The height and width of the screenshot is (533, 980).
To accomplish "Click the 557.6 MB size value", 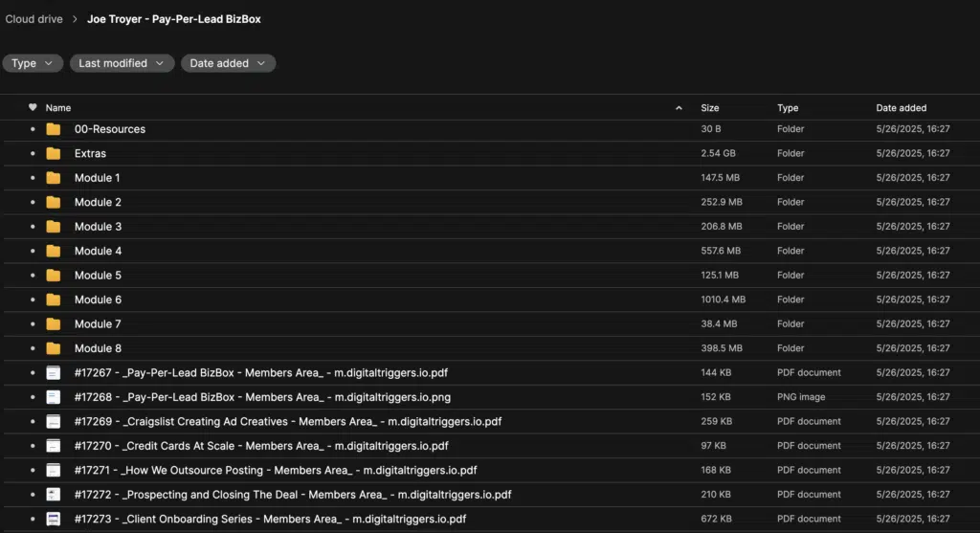I will coord(721,251).
